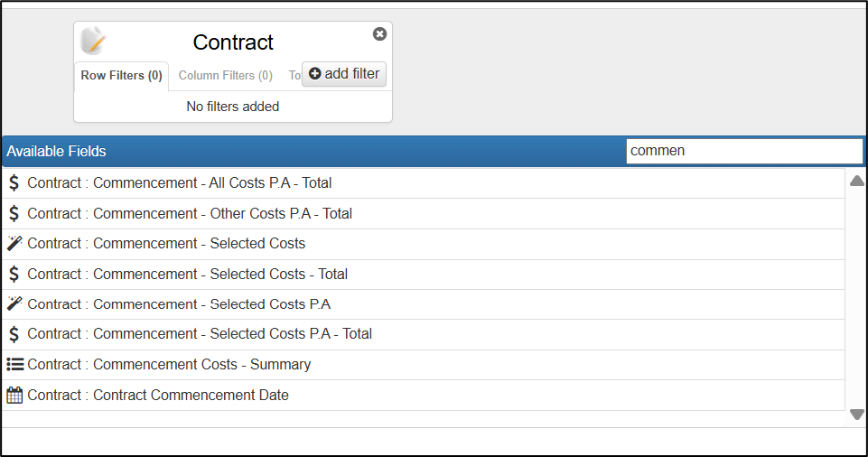Select Commencement Costs - Summary field
Image resolution: width=868 pixels, height=457 pixels.
pyautogui.click(x=423, y=365)
